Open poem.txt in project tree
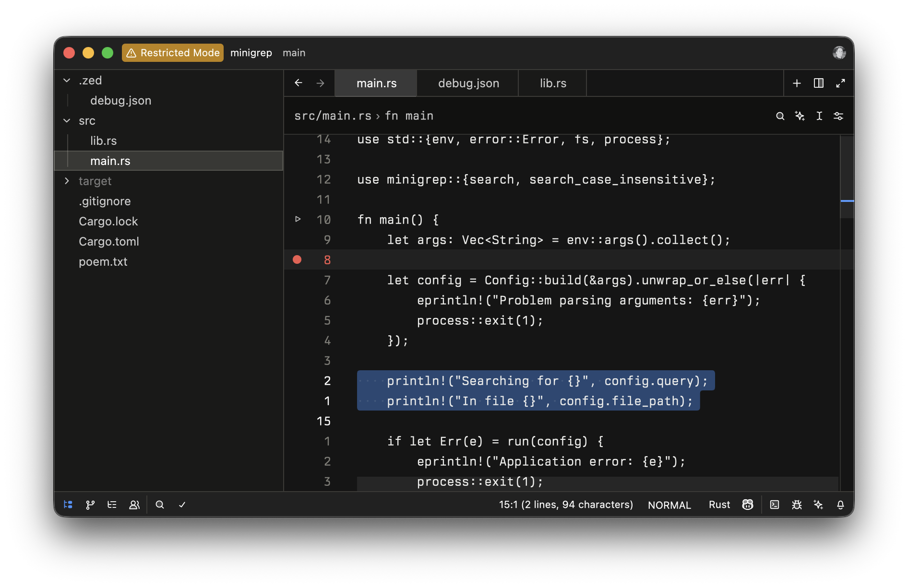The width and height of the screenshot is (908, 588). (x=169, y=261)
